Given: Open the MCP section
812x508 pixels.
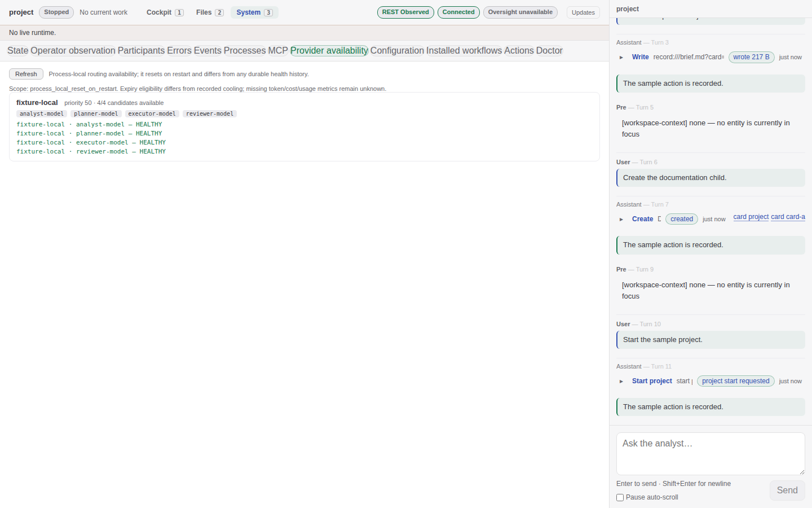Looking at the screenshot, I should click(x=278, y=51).
